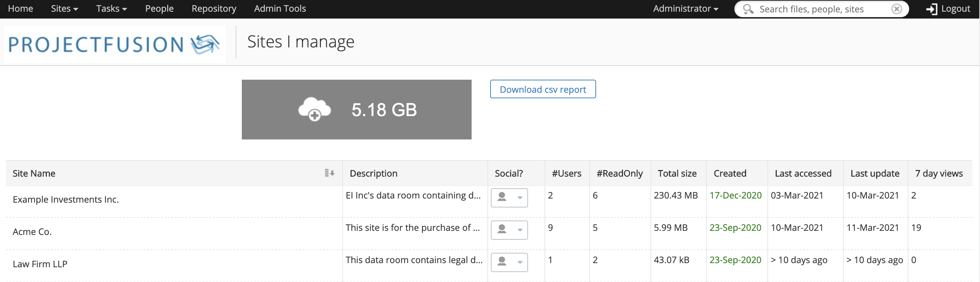Click the Logout arrow icon

click(931, 9)
